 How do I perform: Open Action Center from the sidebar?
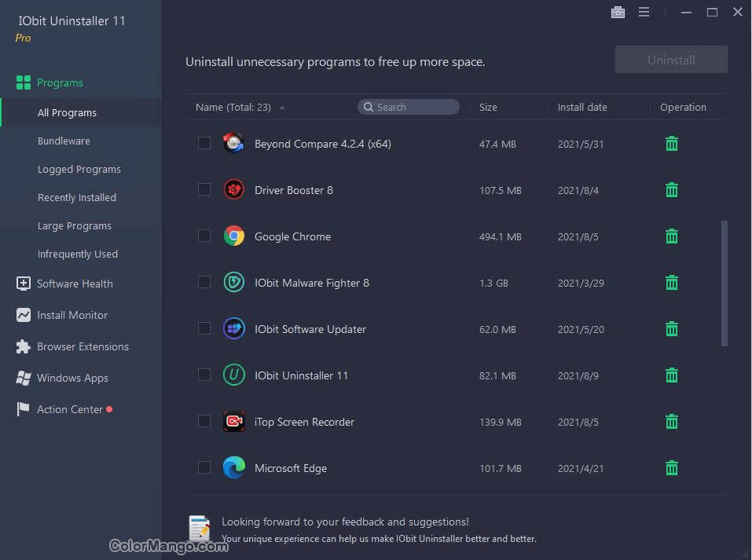(70, 409)
